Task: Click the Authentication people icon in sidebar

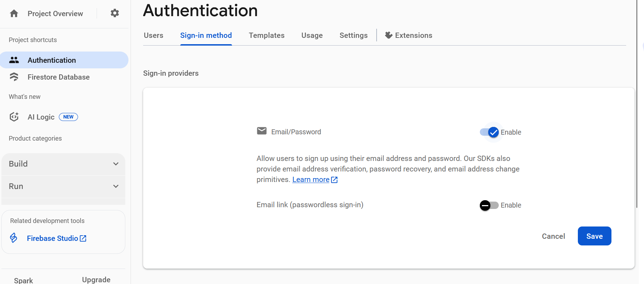Action: tap(14, 60)
